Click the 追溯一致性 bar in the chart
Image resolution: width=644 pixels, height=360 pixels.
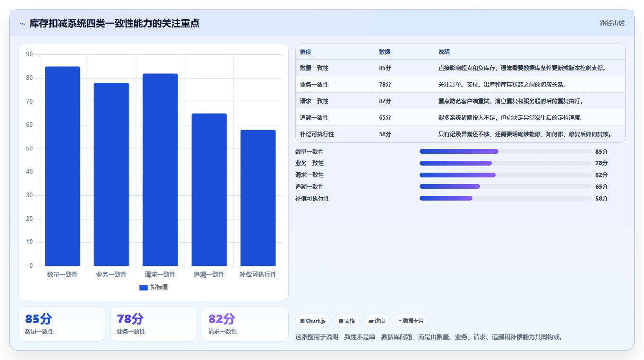tap(209, 190)
